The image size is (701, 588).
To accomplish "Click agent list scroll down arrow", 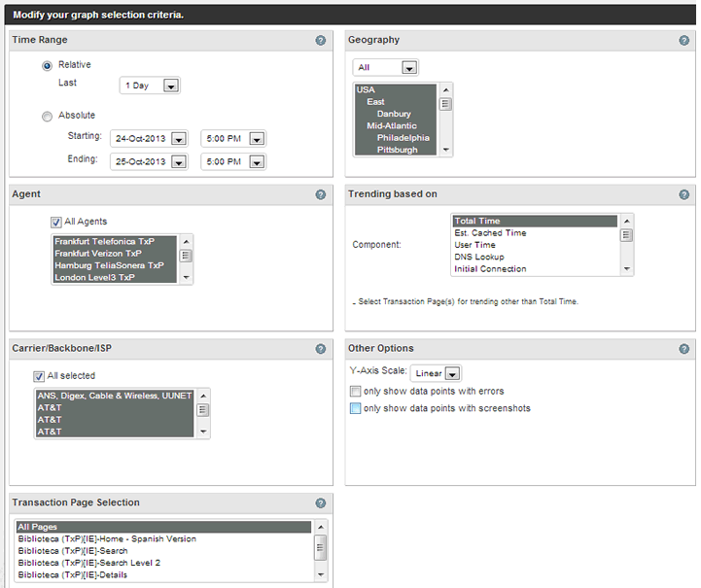I will [x=186, y=277].
